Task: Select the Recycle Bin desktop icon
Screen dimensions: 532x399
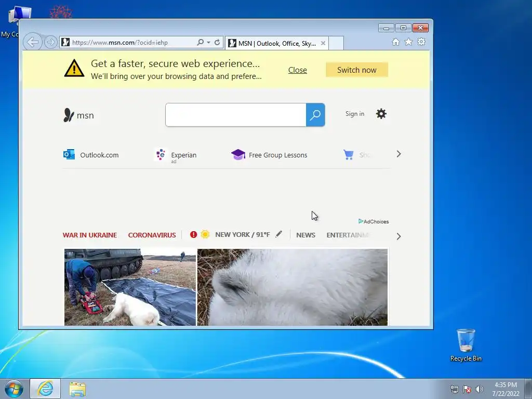Action: 466,345
